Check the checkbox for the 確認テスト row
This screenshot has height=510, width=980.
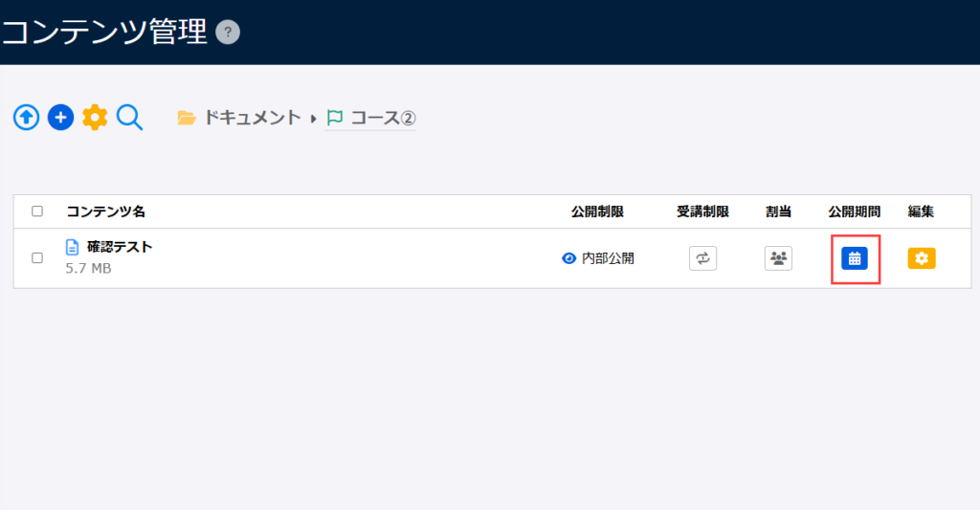pyautogui.click(x=37, y=257)
